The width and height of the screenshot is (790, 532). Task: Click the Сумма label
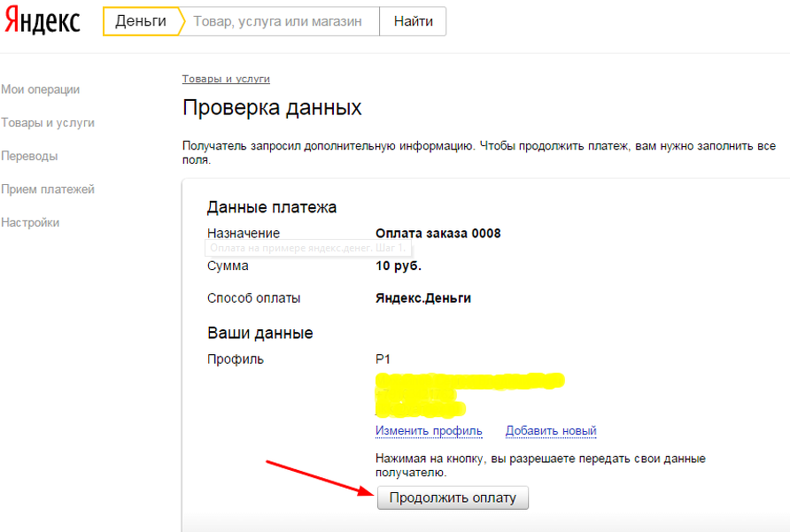click(228, 266)
